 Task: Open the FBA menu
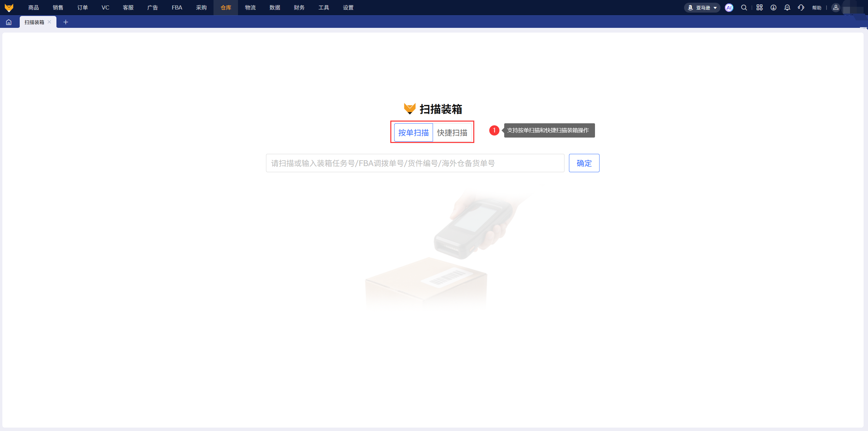tap(177, 7)
